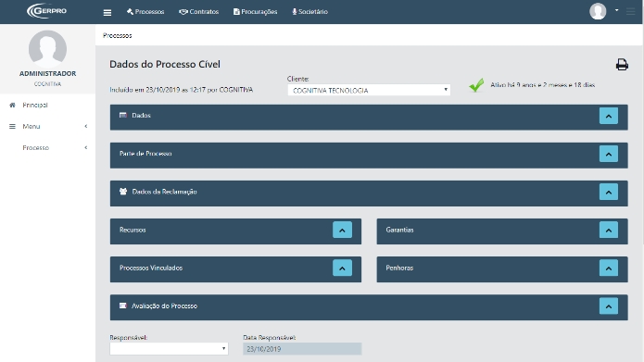Click the people icon in Dados da Reclamação
Image resolution: width=644 pixels, height=362 pixels.
(123, 192)
